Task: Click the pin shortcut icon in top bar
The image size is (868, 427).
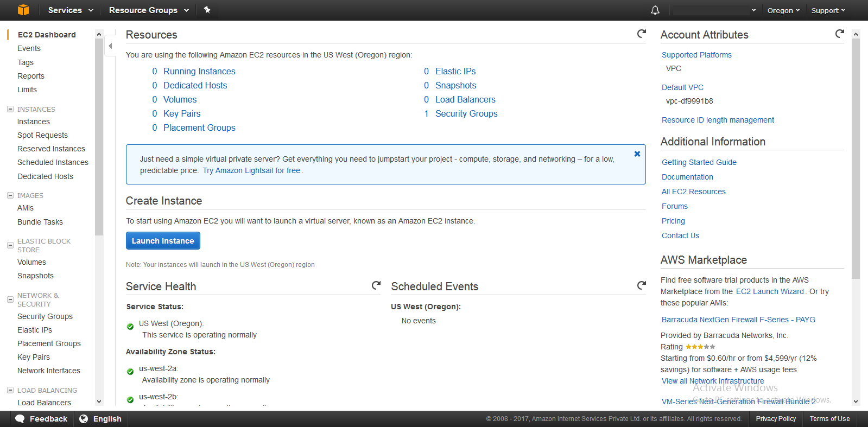Action: (x=207, y=10)
